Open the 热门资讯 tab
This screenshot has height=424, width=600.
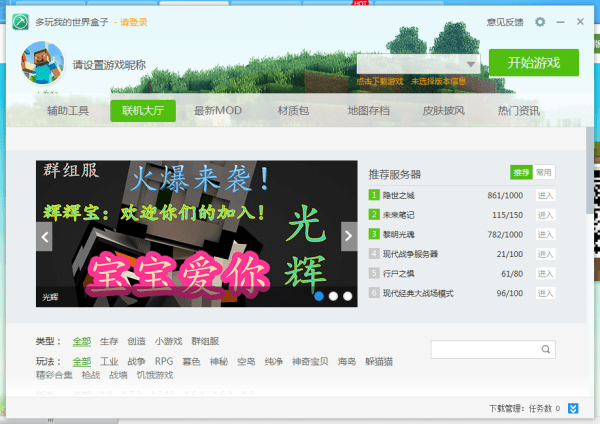[518, 111]
